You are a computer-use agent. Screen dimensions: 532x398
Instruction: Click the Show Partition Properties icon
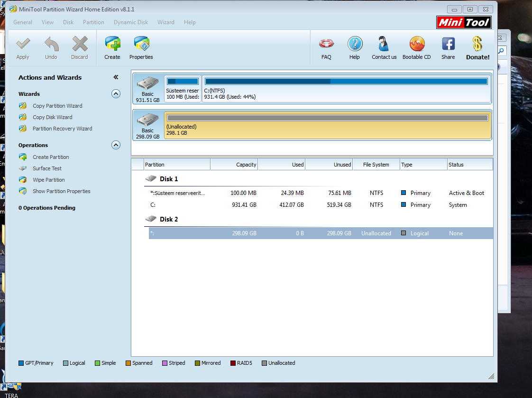click(x=23, y=191)
